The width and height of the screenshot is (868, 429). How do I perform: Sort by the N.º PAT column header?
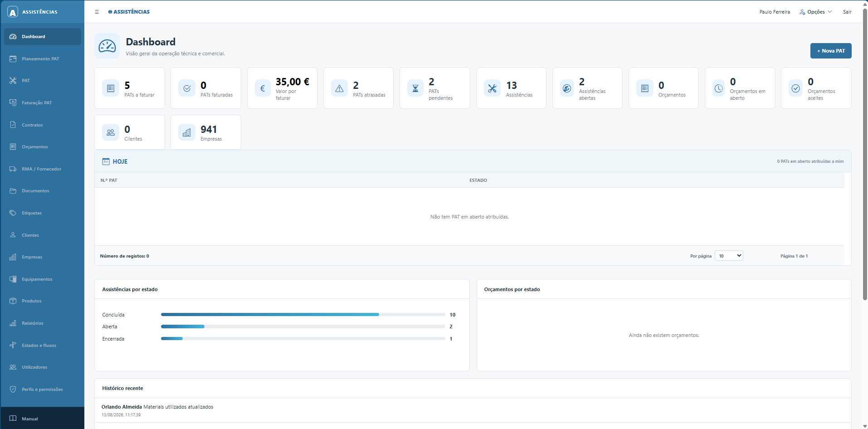pyautogui.click(x=109, y=180)
